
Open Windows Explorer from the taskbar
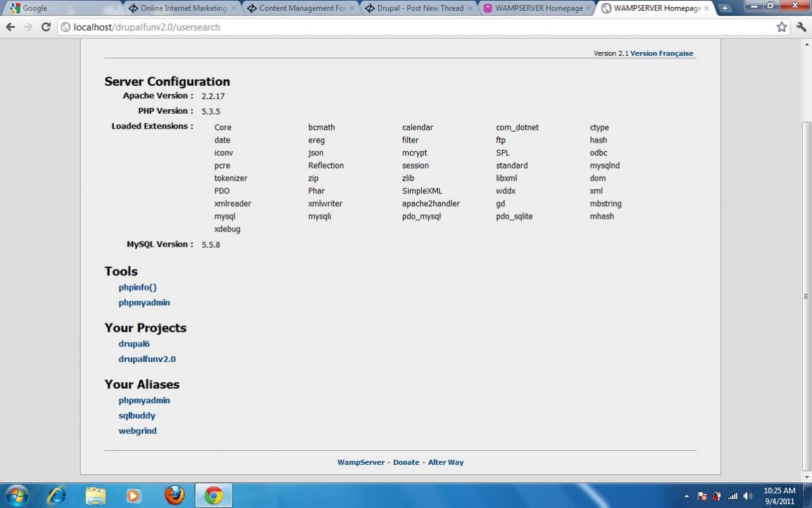(x=95, y=495)
